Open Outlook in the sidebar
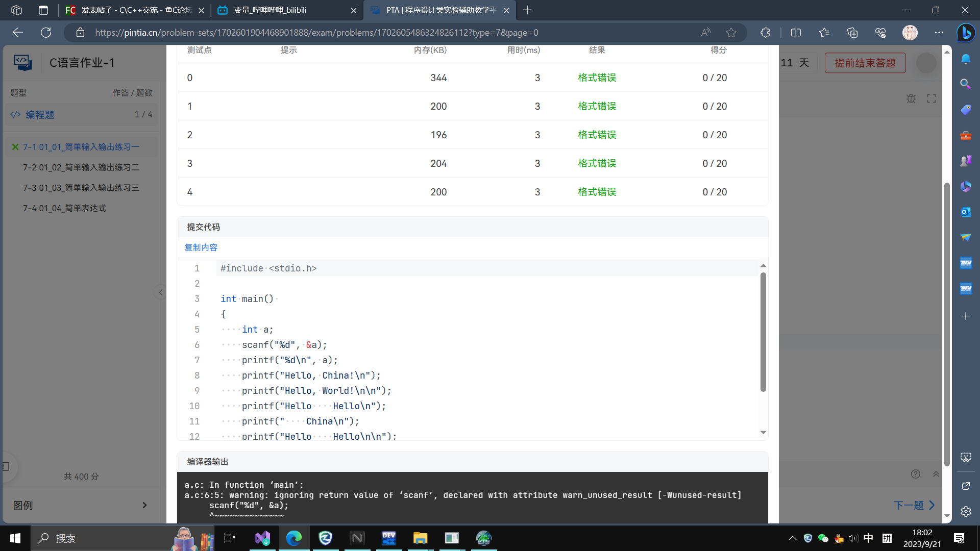 966,212
